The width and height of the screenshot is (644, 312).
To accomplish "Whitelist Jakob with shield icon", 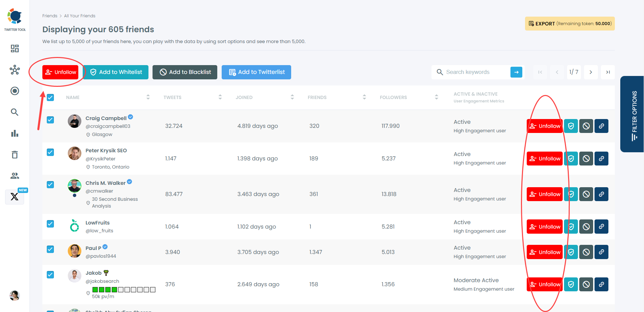I will [x=571, y=285].
